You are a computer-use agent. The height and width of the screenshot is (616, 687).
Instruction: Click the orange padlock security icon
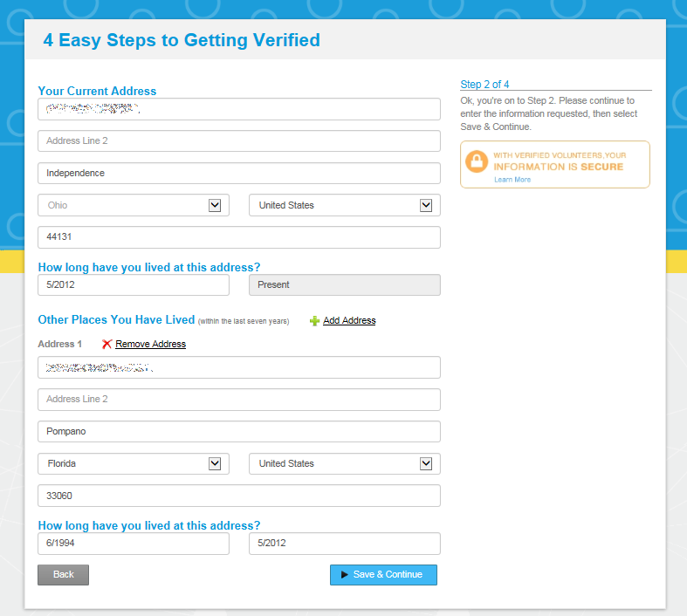tap(477, 161)
